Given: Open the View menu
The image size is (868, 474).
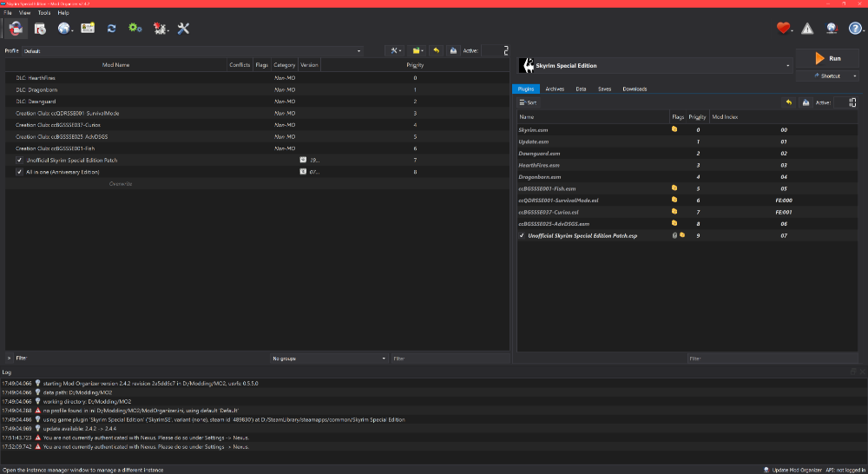Looking at the screenshot, I should click(25, 12).
